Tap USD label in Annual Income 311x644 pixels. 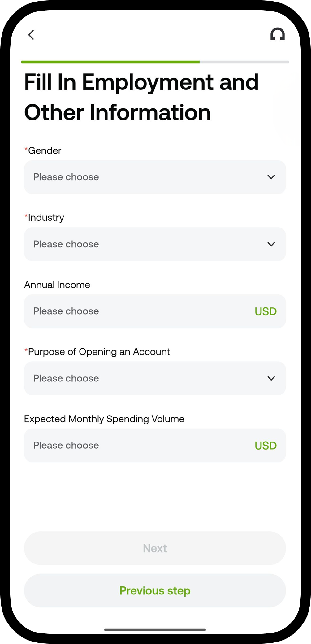(266, 311)
